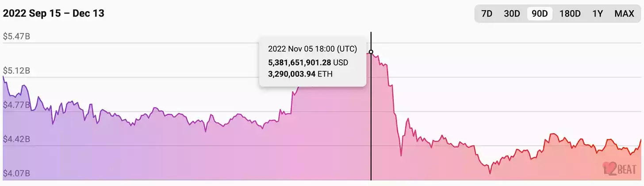Switch to the 1Y view
This screenshot has width=644, height=186.
coord(598,14)
